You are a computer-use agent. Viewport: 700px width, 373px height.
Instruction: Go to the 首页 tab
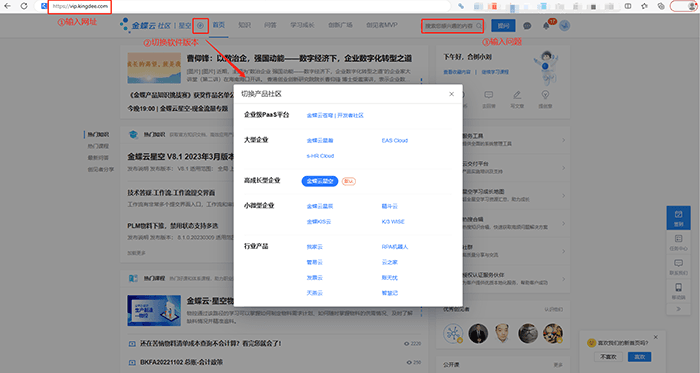(x=219, y=25)
